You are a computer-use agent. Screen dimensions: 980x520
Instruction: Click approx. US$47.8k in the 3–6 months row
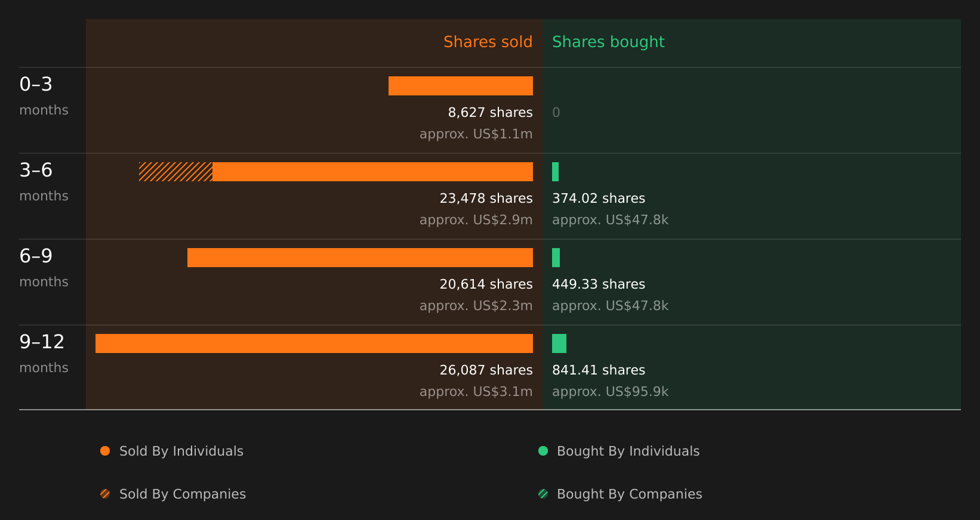coord(610,220)
